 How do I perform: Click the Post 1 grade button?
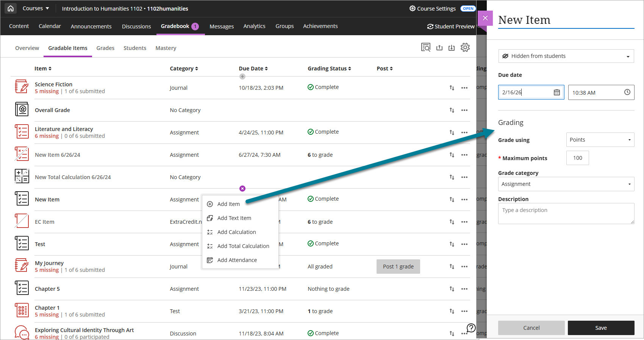(398, 267)
